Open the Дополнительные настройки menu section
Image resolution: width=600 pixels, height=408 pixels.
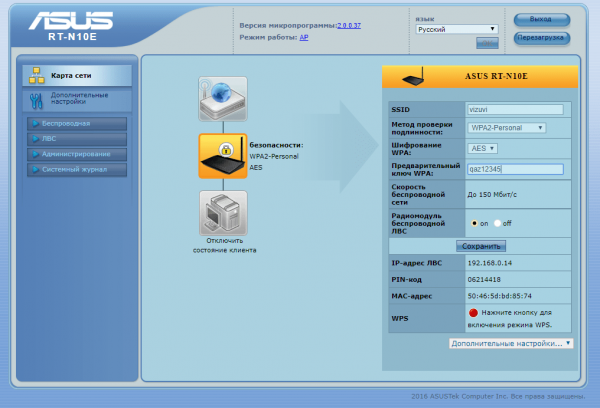point(77,100)
